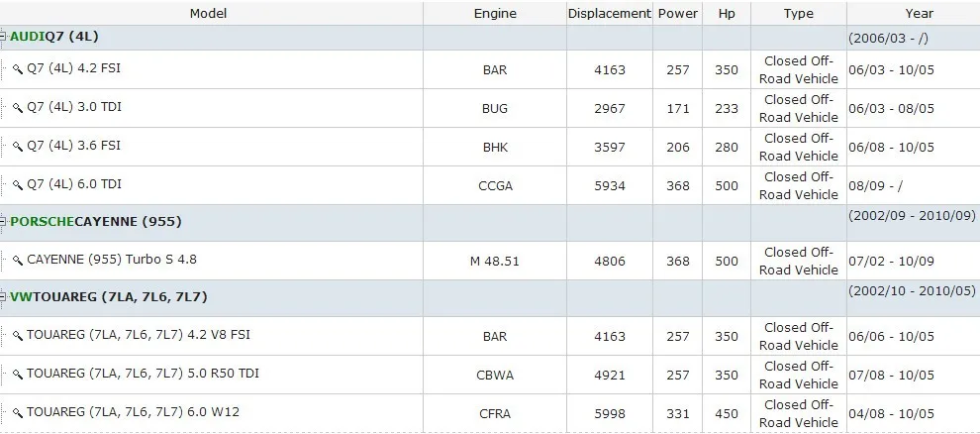This screenshot has width=980, height=434.
Task: Click year range 06/03 - 08/05
Action: (x=891, y=109)
